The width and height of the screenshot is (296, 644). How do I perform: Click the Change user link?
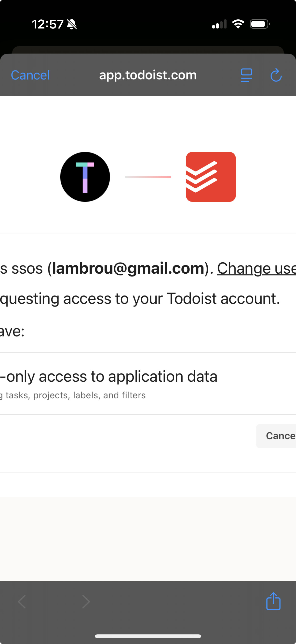point(256,268)
